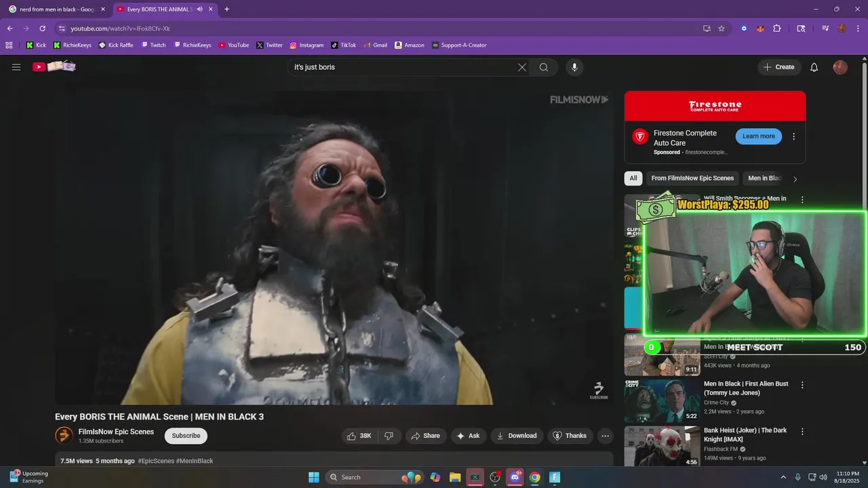Open Discord from the taskbar
The width and height of the screenshot is (868, 488).
(x=515, y=477)
